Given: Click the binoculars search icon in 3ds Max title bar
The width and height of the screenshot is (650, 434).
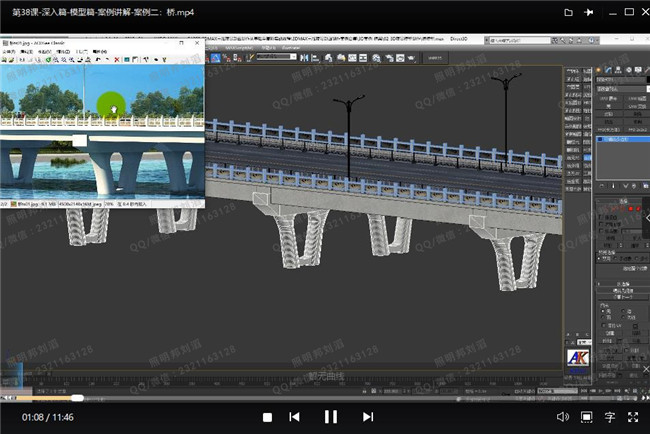Looking at the screenshot, I should [x=555, y=40].
